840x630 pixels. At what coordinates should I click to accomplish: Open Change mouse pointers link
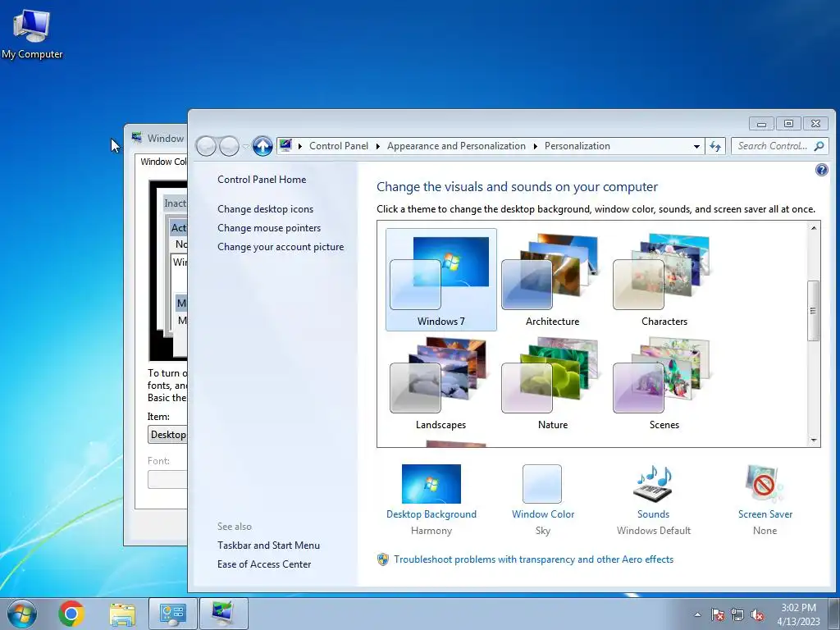click(269, 228)
